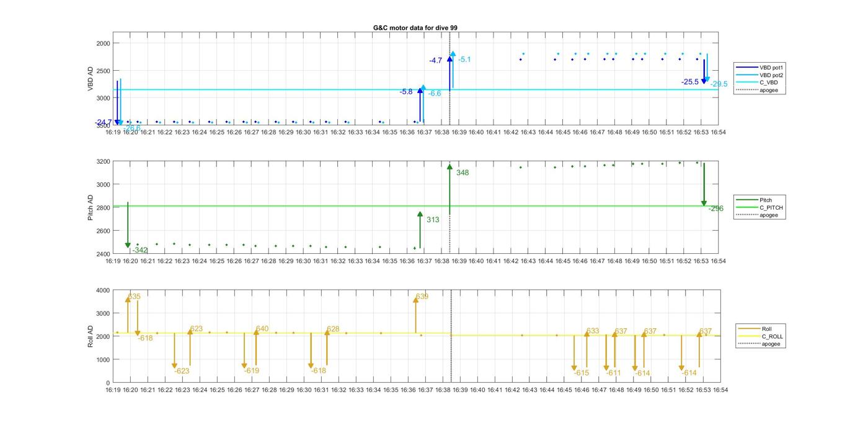Select the 'C_ROLL' legend entry
Viewport: 868px width, 430px height.
[x=760, y=336]
